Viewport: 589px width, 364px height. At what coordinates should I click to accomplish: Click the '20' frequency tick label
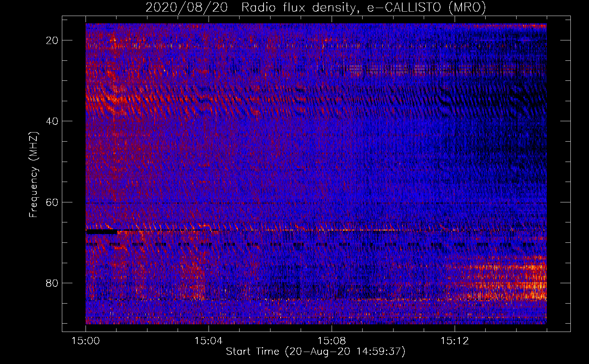52,40
